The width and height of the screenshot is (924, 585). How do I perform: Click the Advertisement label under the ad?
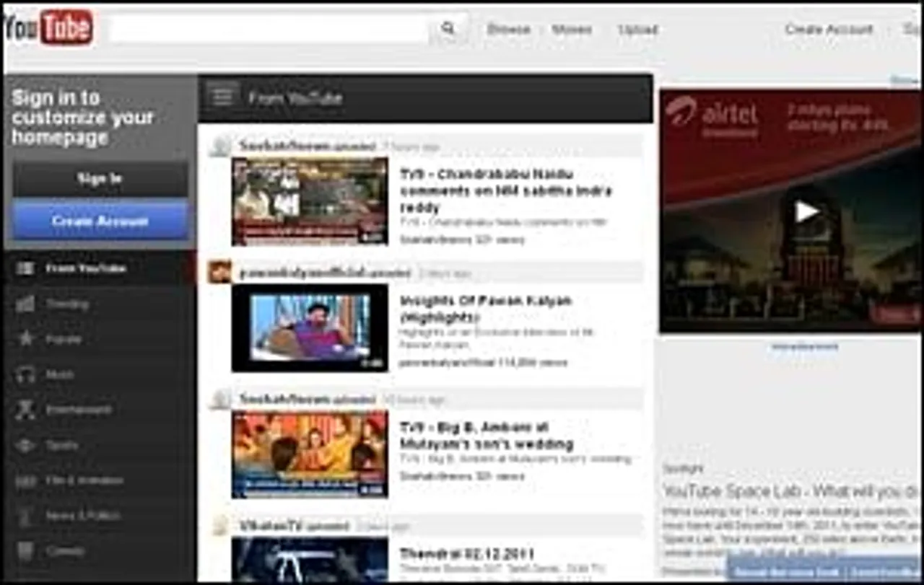(x=805, y=346)
